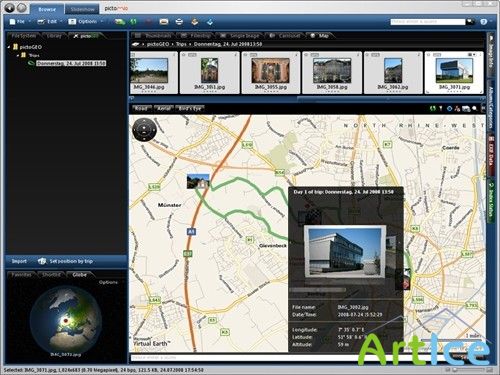Click the green refresh arrows toolbar icon
500x375 pixels.
click(134, 22)
